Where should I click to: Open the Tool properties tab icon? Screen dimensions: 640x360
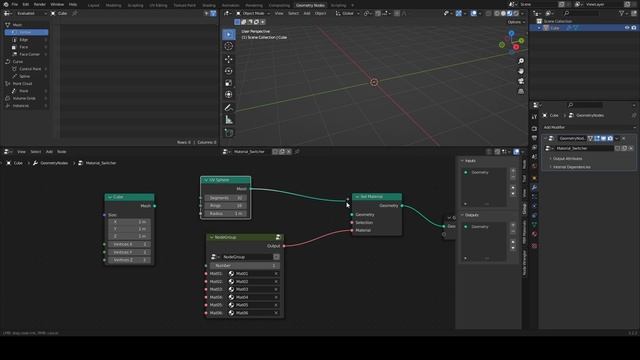click(x=534, y=117)
